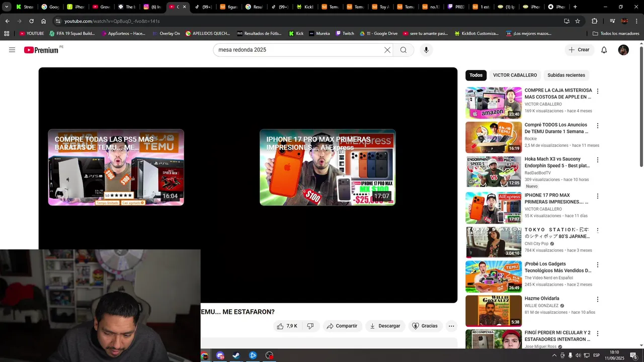Open options for TOKYO STATION city pop video
Screen dimensions: 644x362
598,230
